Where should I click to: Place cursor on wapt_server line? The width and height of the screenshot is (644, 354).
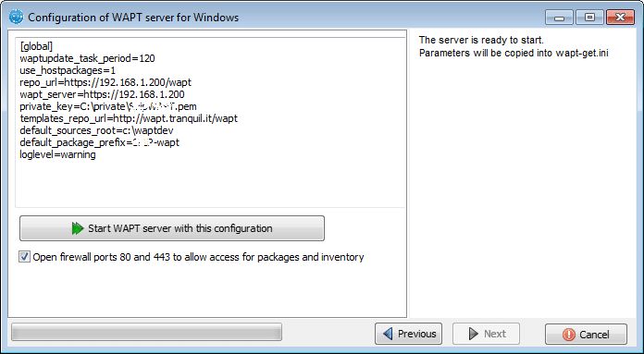(x=103, y=94)
